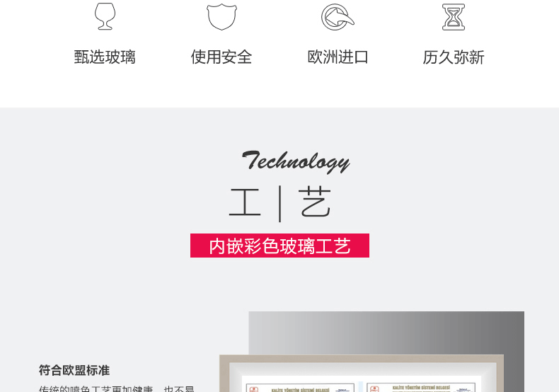Open the left Kalite Yönetim certificate
559x392 pixels.
coord(300,388)
